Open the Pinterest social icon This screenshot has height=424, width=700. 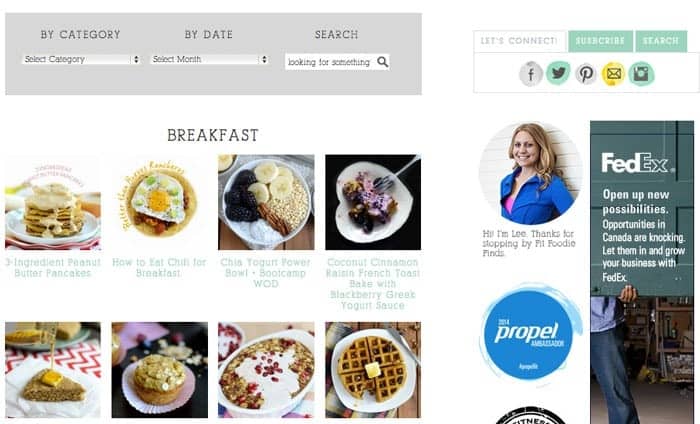coord(586,74)
